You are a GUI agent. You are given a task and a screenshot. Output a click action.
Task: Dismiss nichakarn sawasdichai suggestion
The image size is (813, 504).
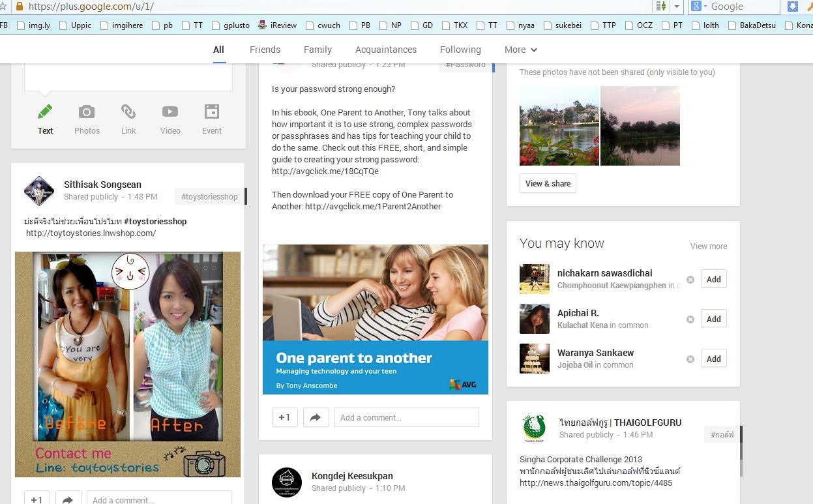pyautogui.click(x=690, y=279)
